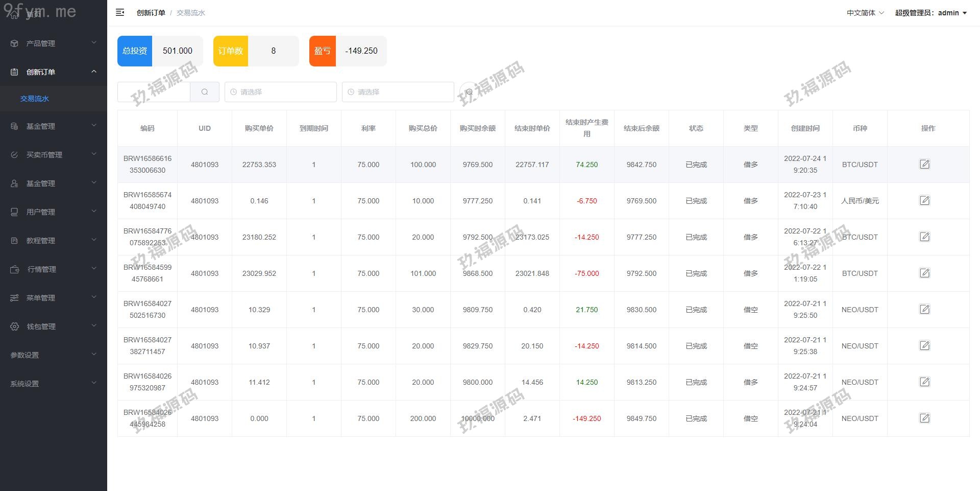Image resolution: width=980 pixels, height=491 pixels.
Task: Click the first 请选择 date picker field
Action: (x=280, y=92)
